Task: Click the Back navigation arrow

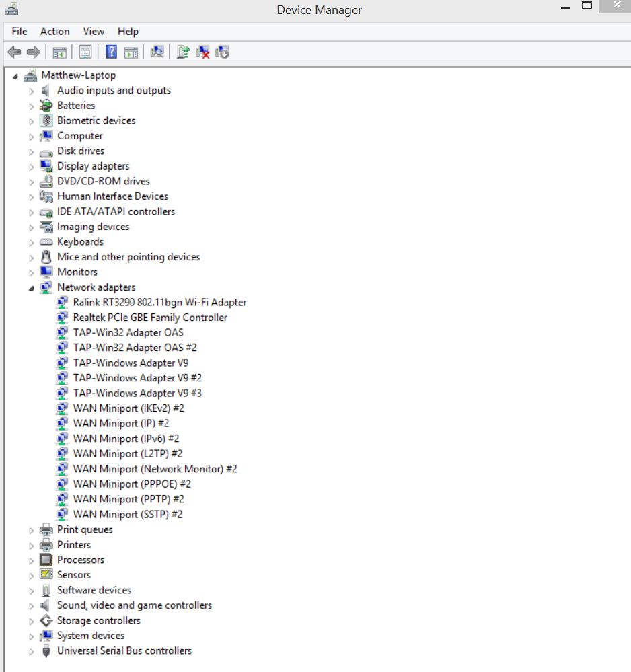Action: pos(15,52)
